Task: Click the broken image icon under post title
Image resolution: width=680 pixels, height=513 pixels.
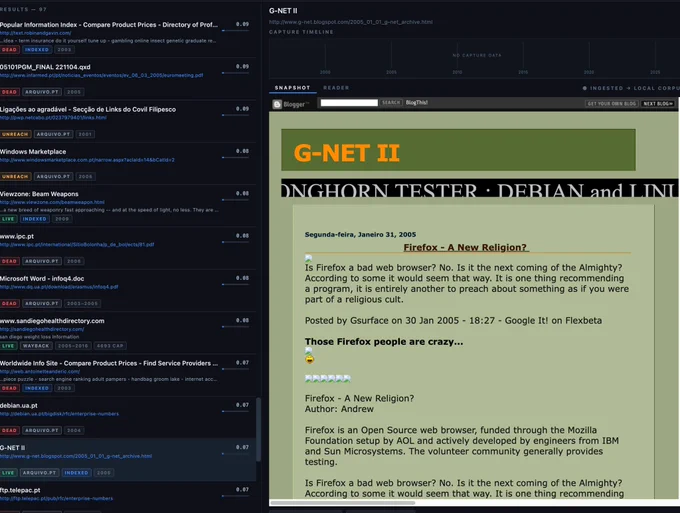Action: pos(308,258)
